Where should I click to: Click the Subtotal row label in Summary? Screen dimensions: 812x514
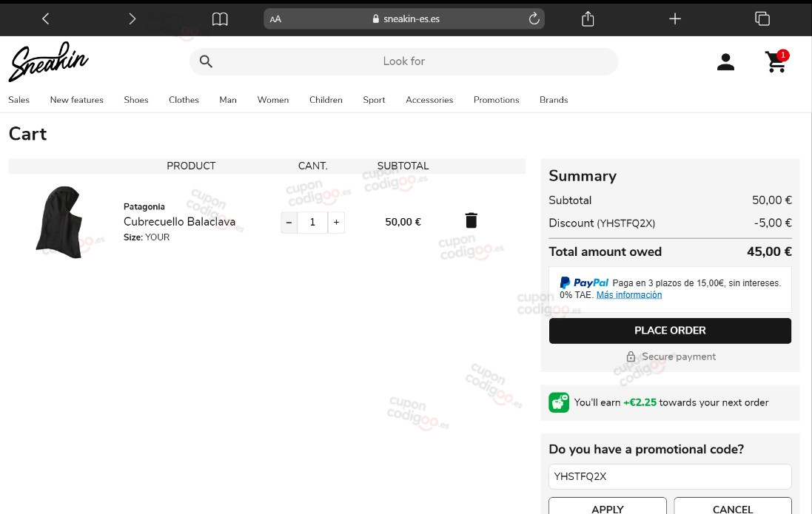coord(570,200)
